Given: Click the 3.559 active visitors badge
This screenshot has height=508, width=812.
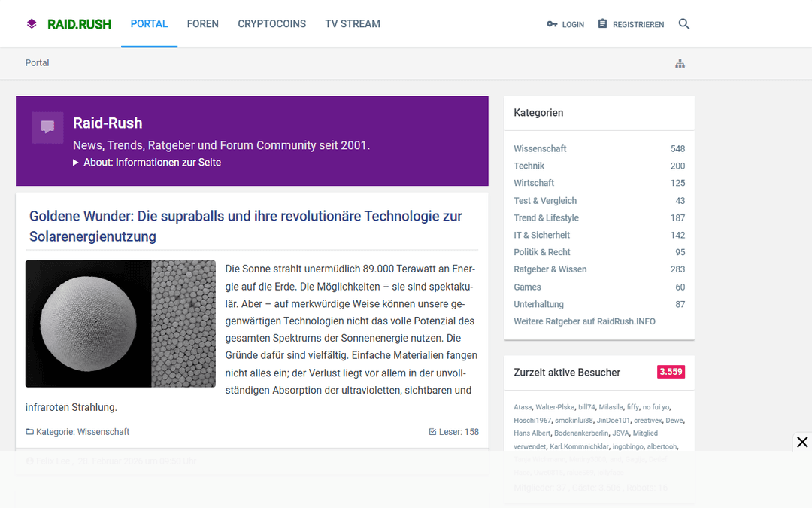Looking at the screenshot, I should pyautogui.click(x=671, y=372).
